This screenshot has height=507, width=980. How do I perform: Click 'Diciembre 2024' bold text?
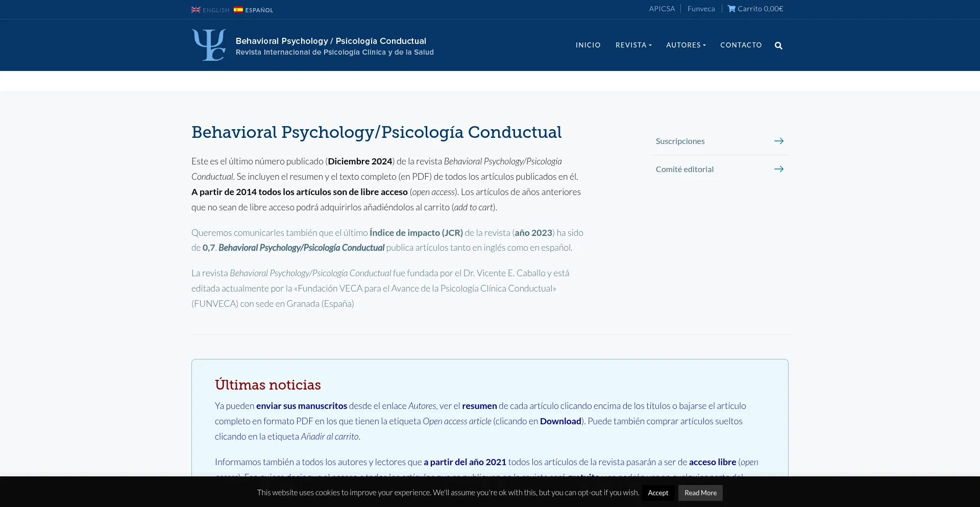(x=360, y=161)
